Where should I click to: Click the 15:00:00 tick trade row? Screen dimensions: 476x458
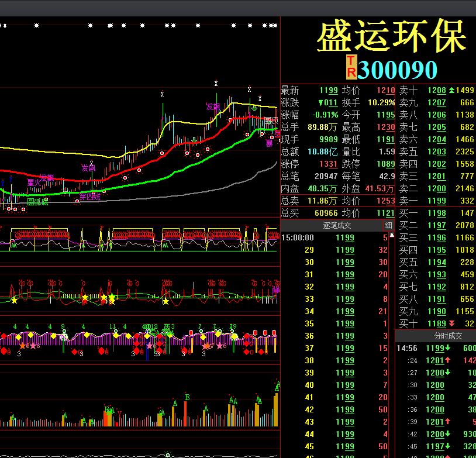334,237
